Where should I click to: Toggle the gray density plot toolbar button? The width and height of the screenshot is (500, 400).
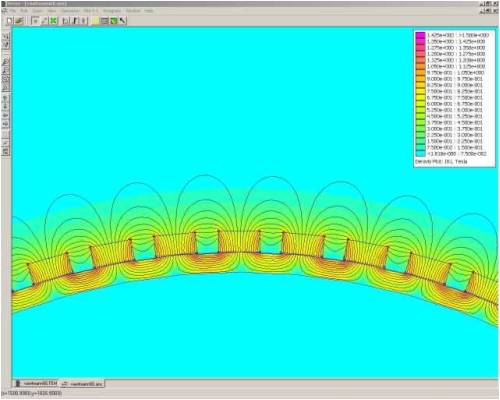[105, 21]
